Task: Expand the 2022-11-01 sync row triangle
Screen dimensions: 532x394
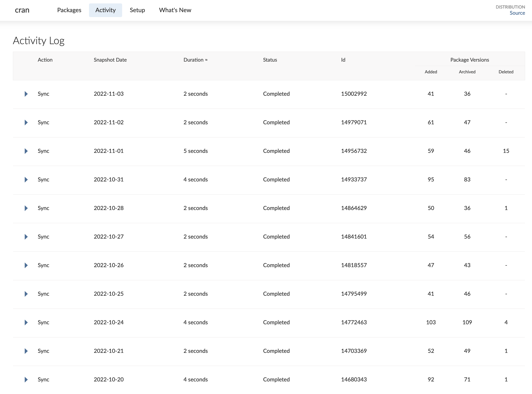Action: click(26, 151)
